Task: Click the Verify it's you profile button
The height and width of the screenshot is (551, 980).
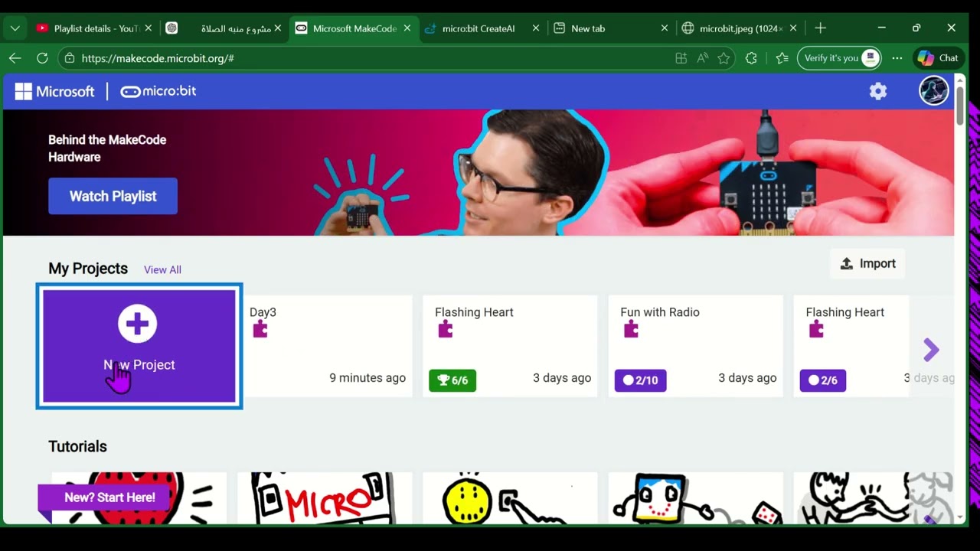Action: coord(839,58)
